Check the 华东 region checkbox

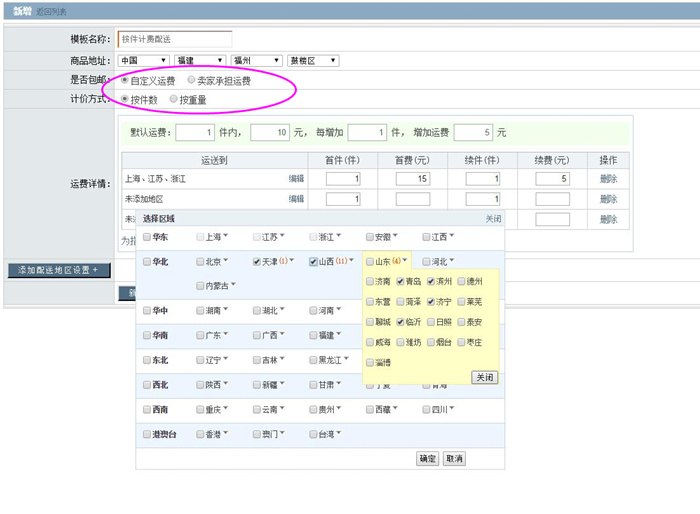[147, 237]
